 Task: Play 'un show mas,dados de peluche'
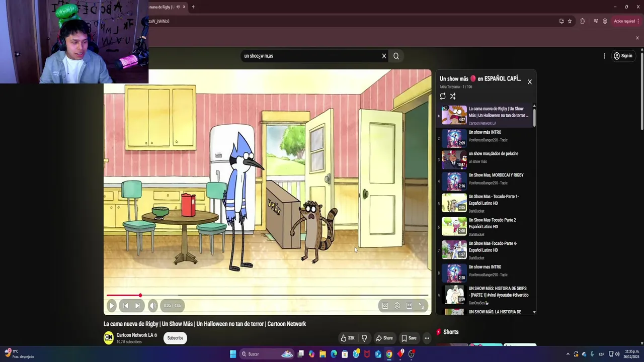(485, 160)
